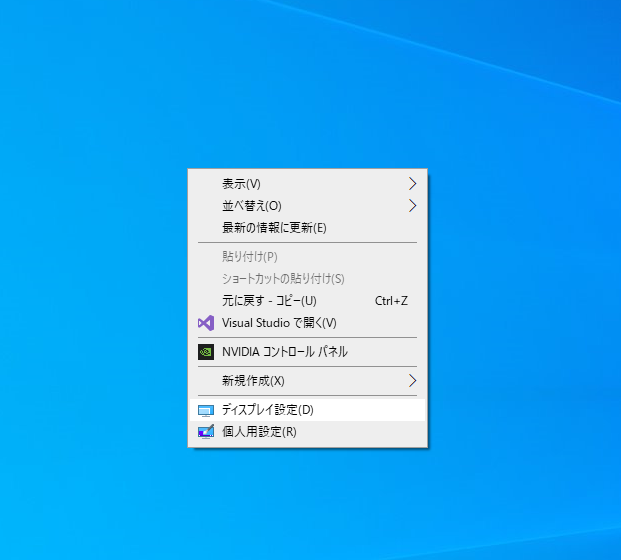Open the 並べ替え(O) sort submenu
Viewport: 621px width, 560px height.
pyautogui.click(x=251, y=206)
